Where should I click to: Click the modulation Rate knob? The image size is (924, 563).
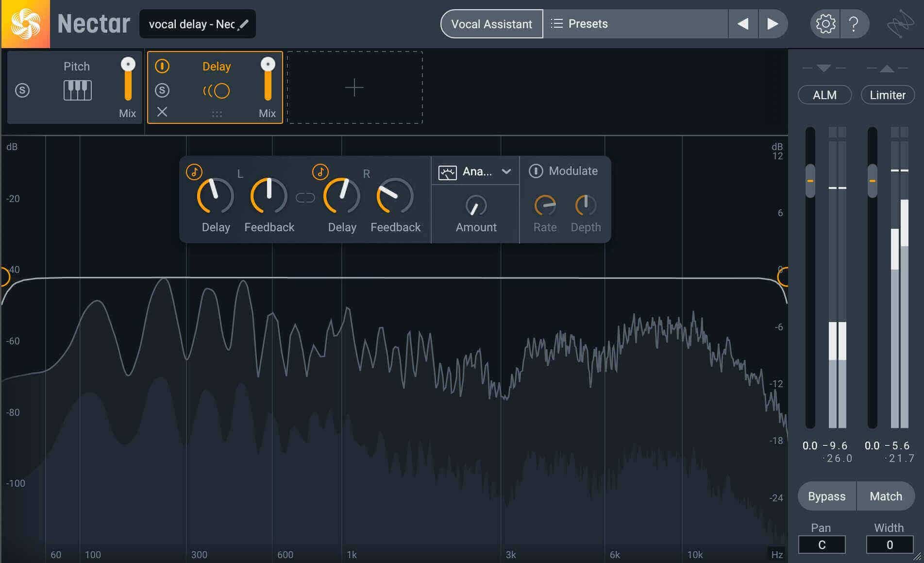point(545,205)
